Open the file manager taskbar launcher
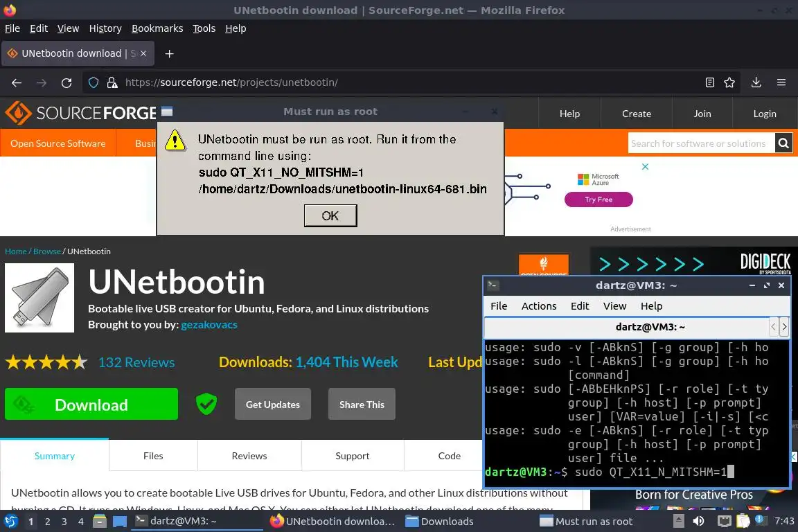The width and height of the screenshot is (798, 532). [x=100, y=521]
